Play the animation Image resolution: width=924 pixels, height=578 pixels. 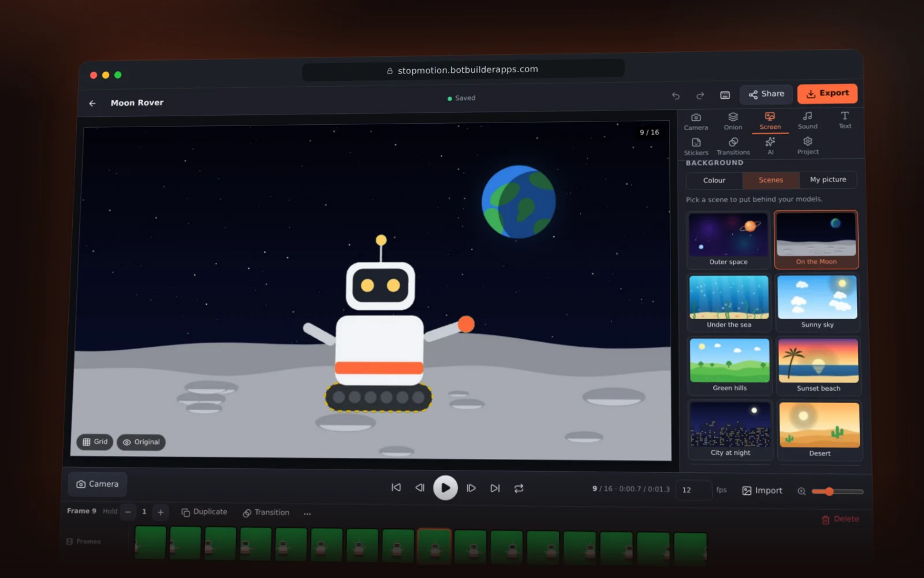click(x=445, y=488)
